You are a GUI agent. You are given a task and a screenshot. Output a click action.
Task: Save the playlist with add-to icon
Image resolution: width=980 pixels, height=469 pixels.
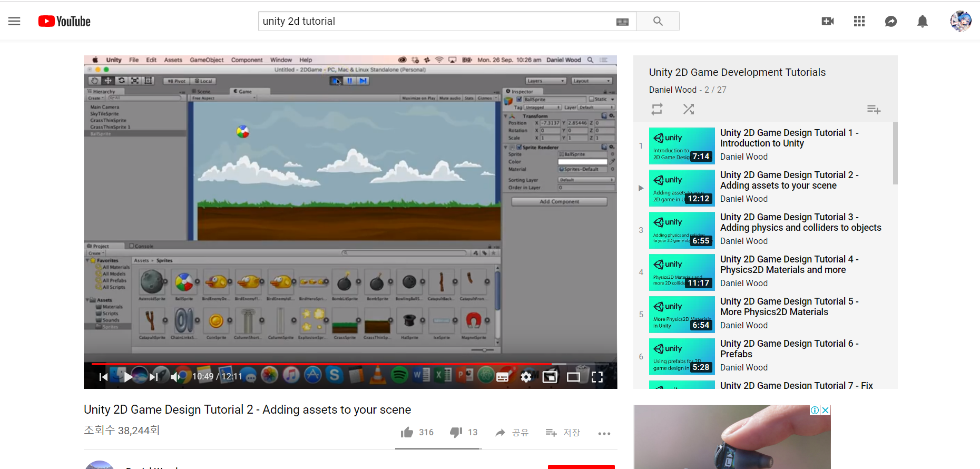[x=874, y=109]
